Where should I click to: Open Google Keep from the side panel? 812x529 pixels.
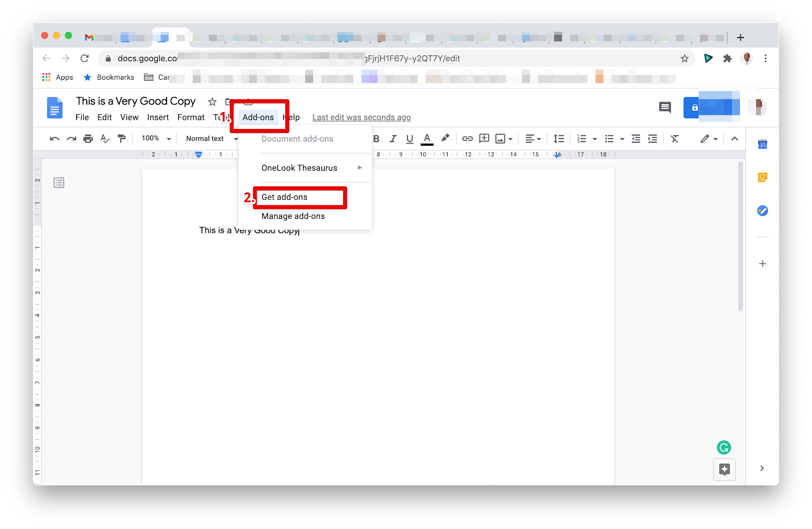coord(762,177)
